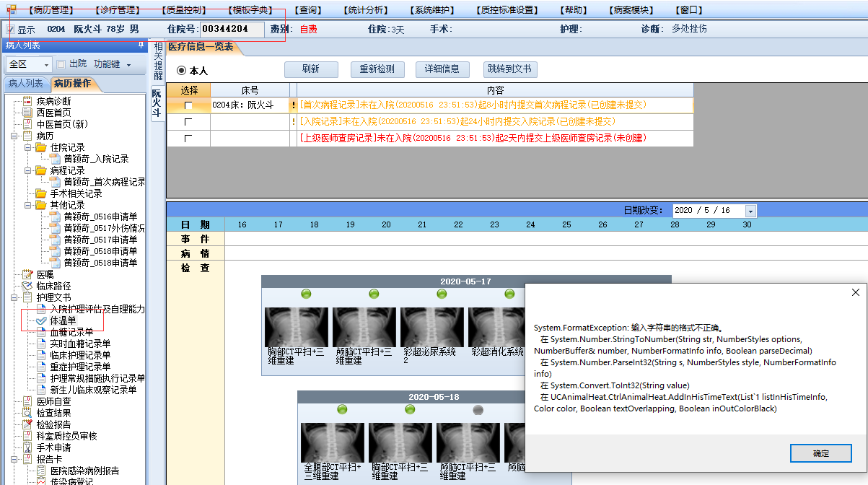Open the 病案模块 menu

coord(631,10)
